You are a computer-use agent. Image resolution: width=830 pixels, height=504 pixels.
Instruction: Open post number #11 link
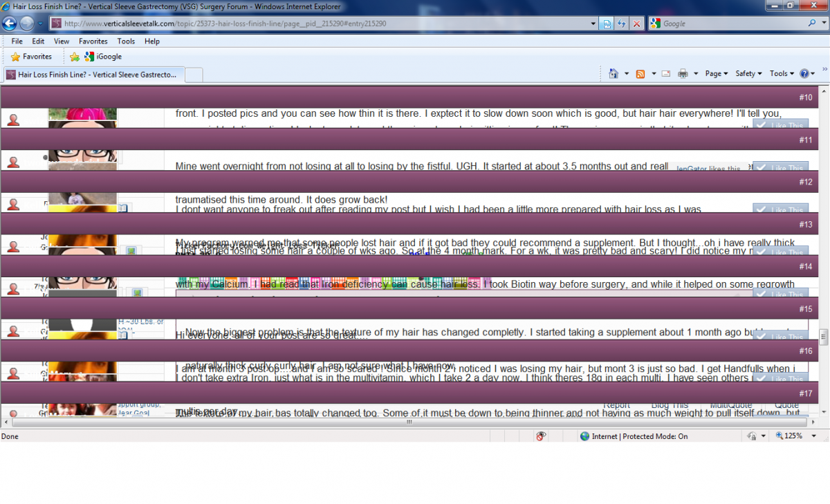click(x=805, y=140)
